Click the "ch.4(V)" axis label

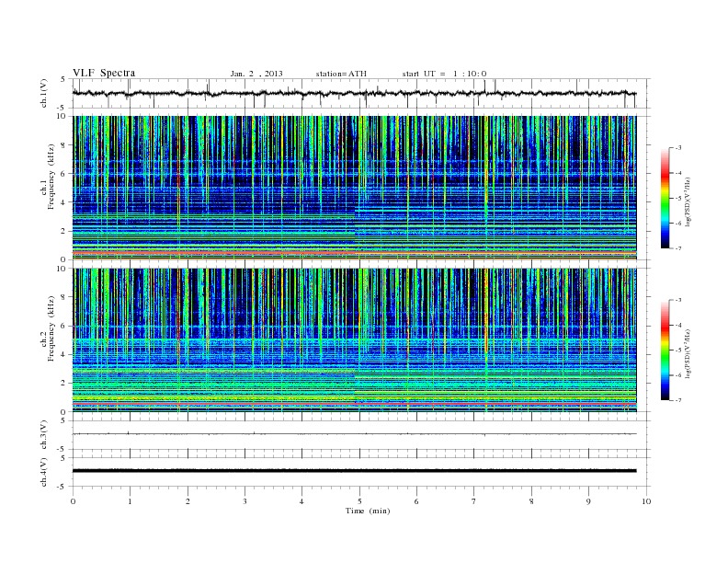[44, 472]
